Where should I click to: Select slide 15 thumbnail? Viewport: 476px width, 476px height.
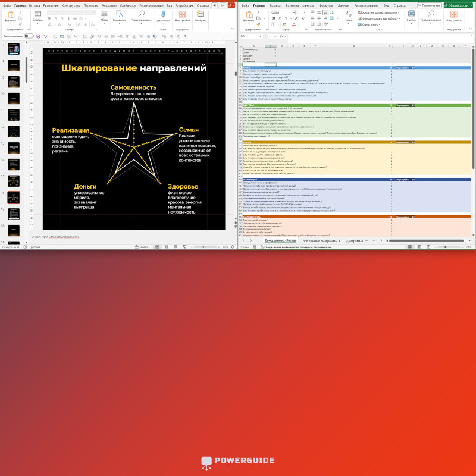tap(14, 181)
